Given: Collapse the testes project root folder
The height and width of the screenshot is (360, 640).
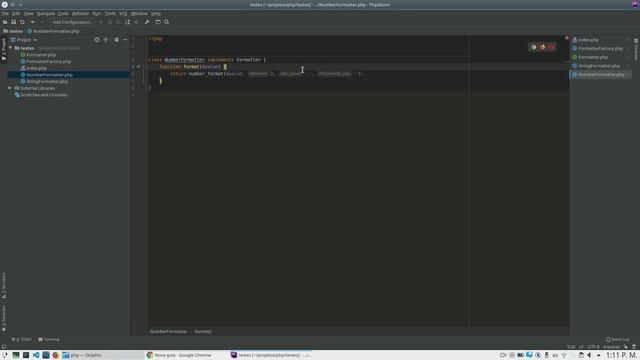Looking at the screenshot, I should [x=10, y=48].
